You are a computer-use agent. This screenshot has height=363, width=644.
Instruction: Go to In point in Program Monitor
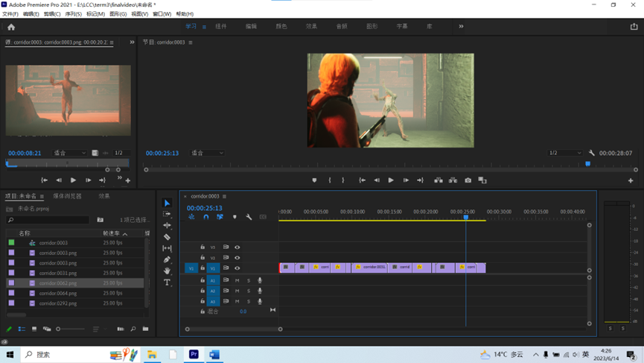click(x=362, y=180)
